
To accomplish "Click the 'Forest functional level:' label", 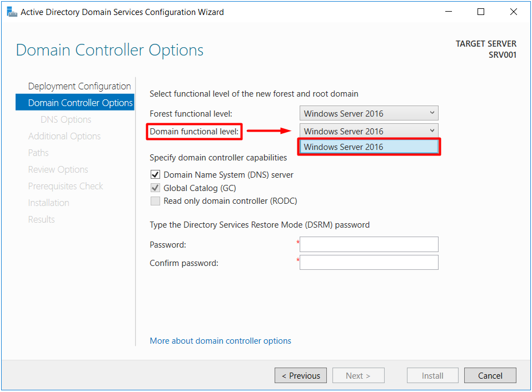I will (x=191, y=114).
